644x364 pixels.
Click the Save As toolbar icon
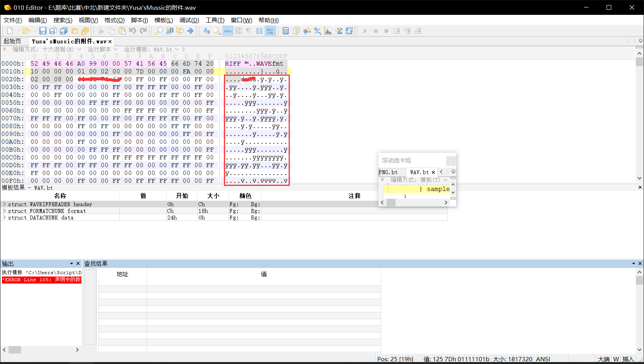click(53, 31)
